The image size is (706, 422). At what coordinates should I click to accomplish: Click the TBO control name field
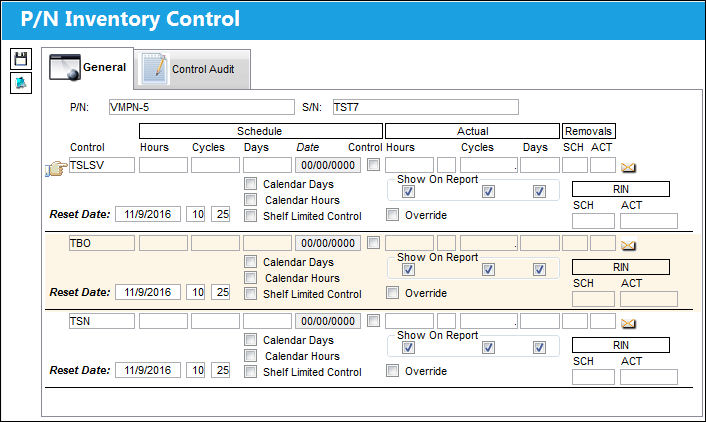[102, 243]
